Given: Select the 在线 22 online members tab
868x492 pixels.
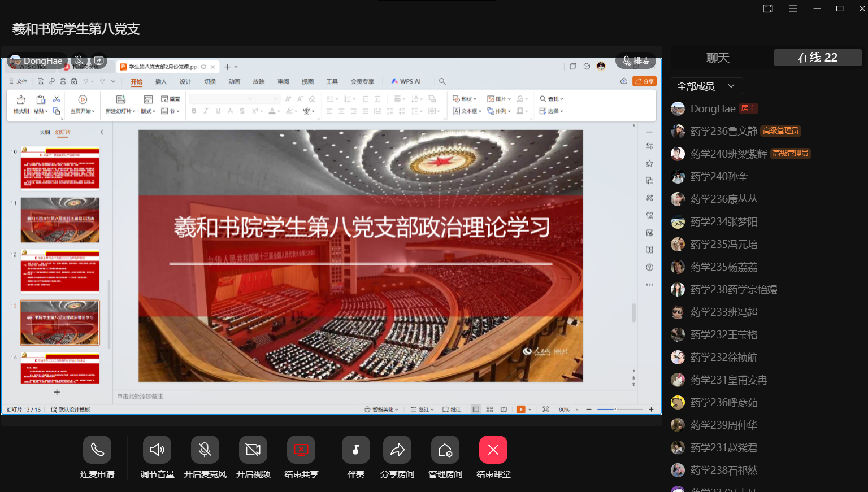Looking at the screenshot, I should point(817,58).
